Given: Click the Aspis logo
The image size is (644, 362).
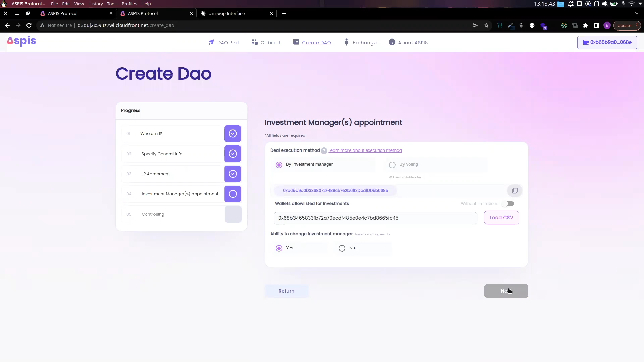Looking at the screenshot, I should tap(21, 41).
